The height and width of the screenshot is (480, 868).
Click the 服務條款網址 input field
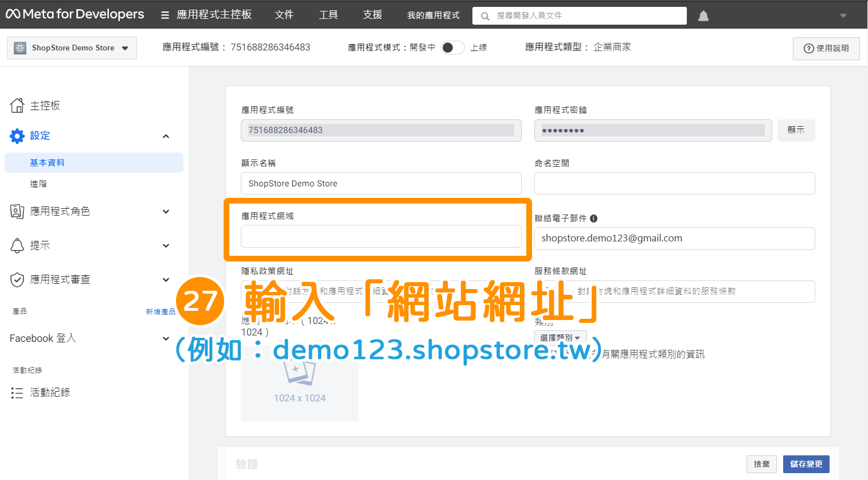coord(675,291)
